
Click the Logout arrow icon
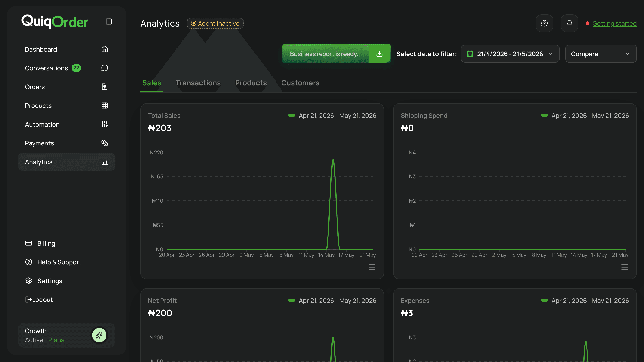coord(28,299)
